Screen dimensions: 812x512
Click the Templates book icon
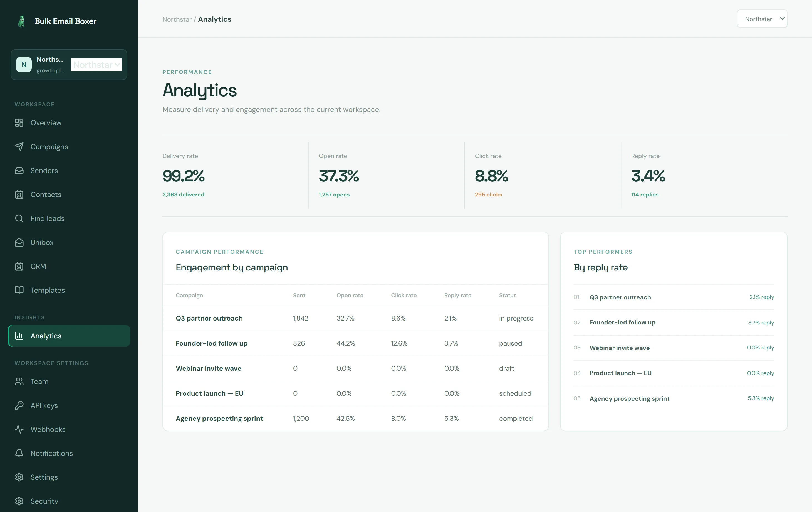point(19,290)
